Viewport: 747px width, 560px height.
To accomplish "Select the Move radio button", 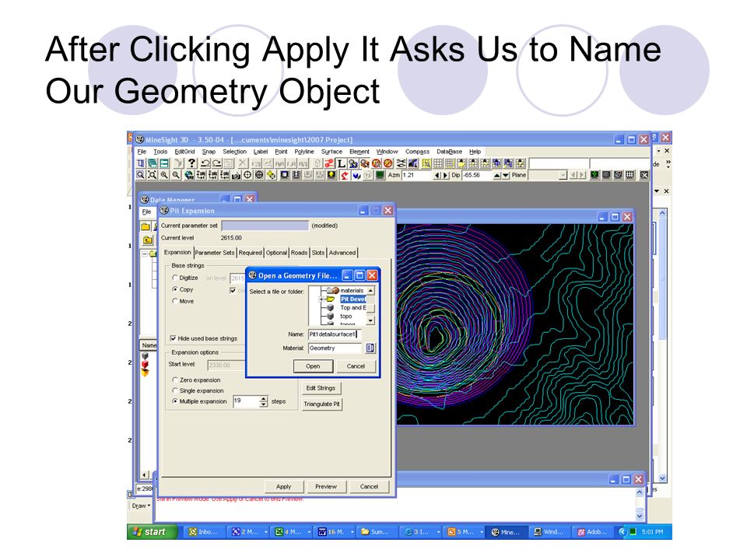I will pos(175,302).
